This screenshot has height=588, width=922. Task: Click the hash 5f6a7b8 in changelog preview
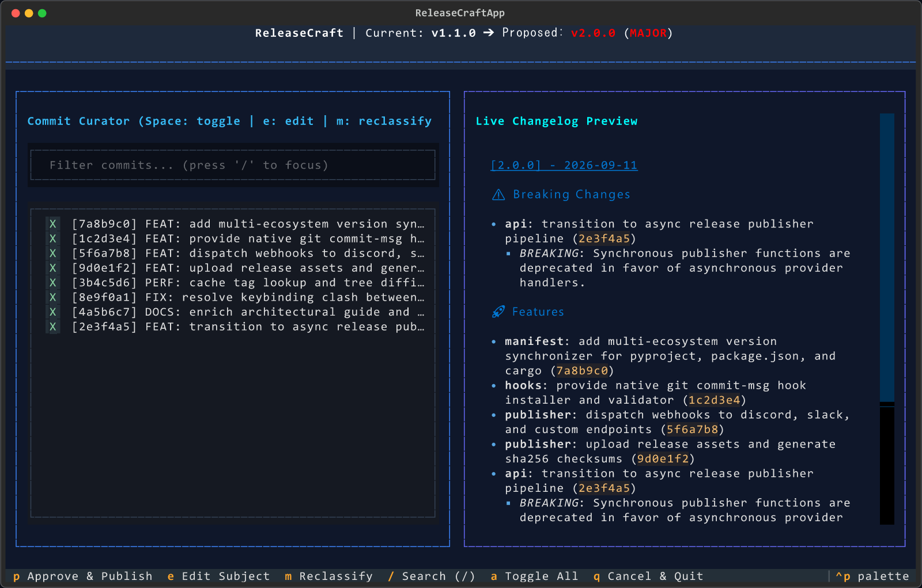click(x=693, y=430)
